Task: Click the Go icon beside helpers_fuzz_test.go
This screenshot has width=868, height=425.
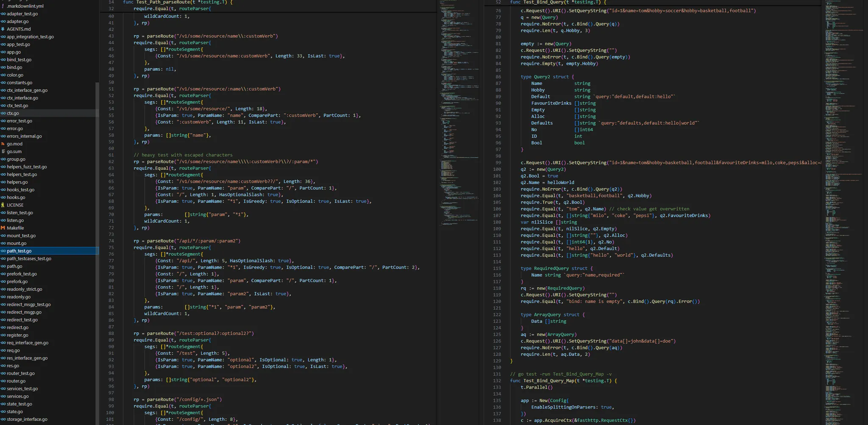Action: [x=3, y=167]
